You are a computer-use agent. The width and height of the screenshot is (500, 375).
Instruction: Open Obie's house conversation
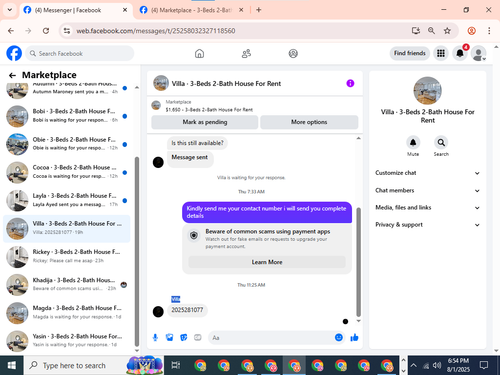click(67, 144)
